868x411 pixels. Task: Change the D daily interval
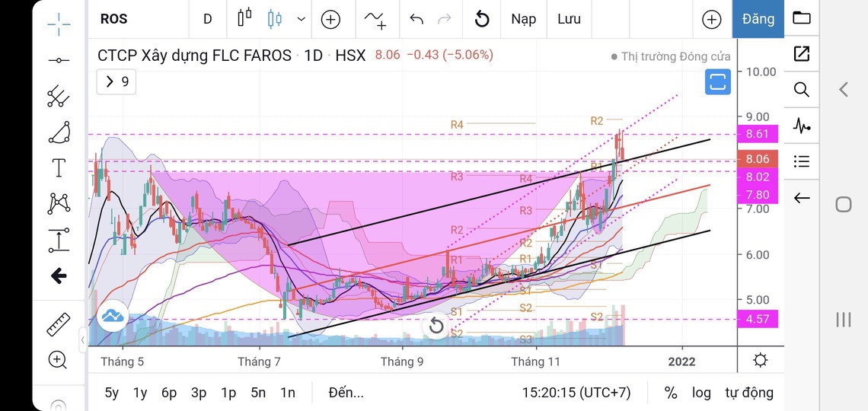pyautogui.click(x=208, y=19)
